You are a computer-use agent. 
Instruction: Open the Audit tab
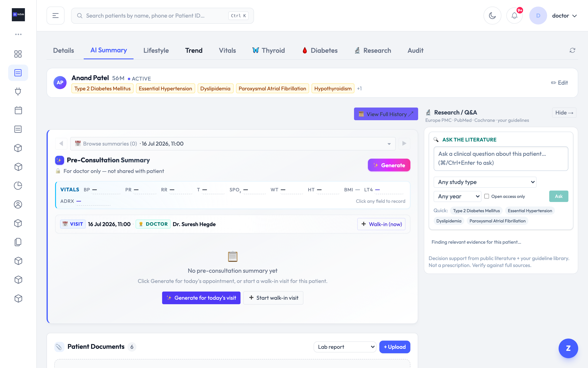click(415, 50)
